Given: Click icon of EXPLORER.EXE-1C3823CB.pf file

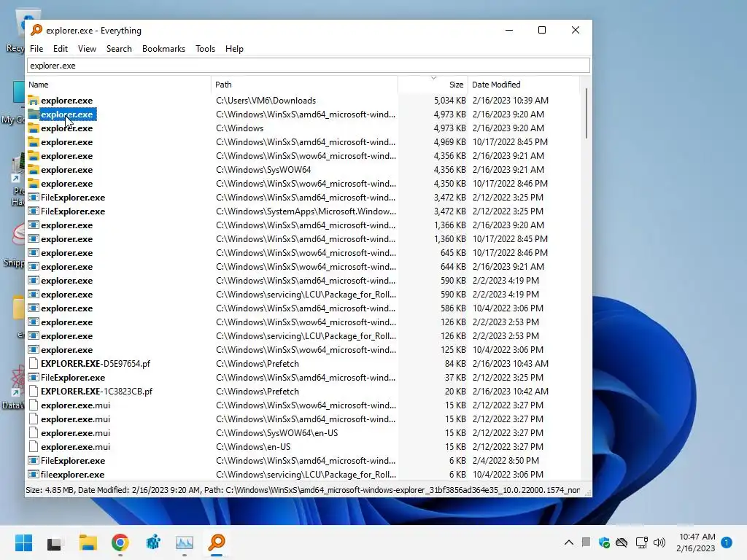Looking at the screenshot, I should [33, 391].
